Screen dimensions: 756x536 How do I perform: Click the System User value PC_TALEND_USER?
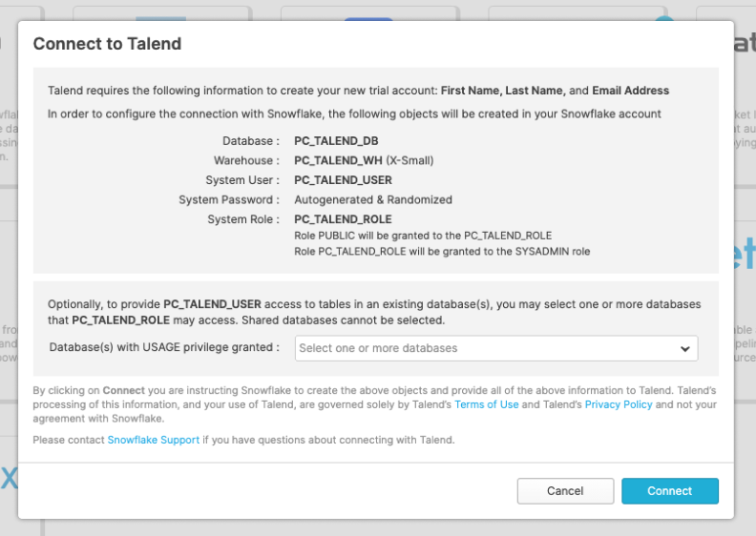tap(343, 180)
